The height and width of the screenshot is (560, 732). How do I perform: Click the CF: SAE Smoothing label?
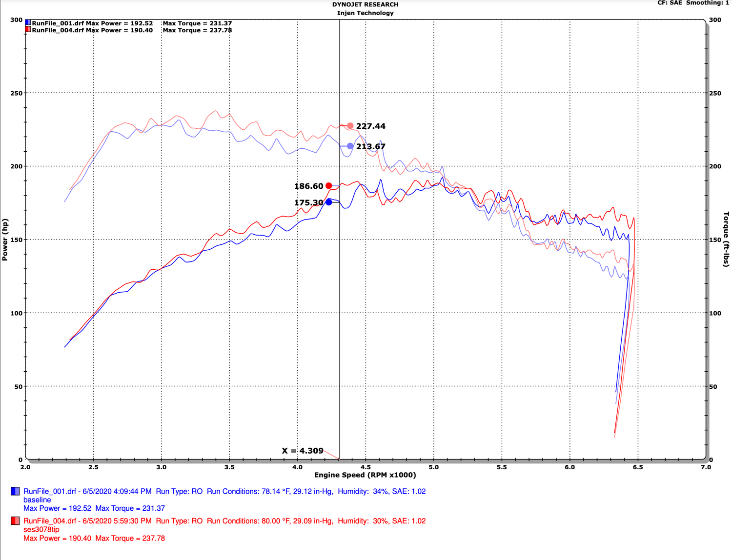[693, 3]
